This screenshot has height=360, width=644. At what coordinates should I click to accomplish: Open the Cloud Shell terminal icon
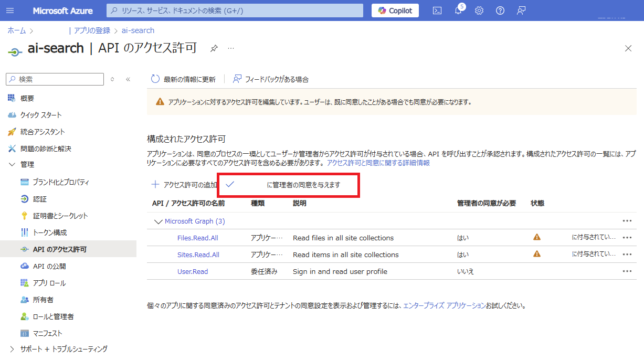click(437, 10)
